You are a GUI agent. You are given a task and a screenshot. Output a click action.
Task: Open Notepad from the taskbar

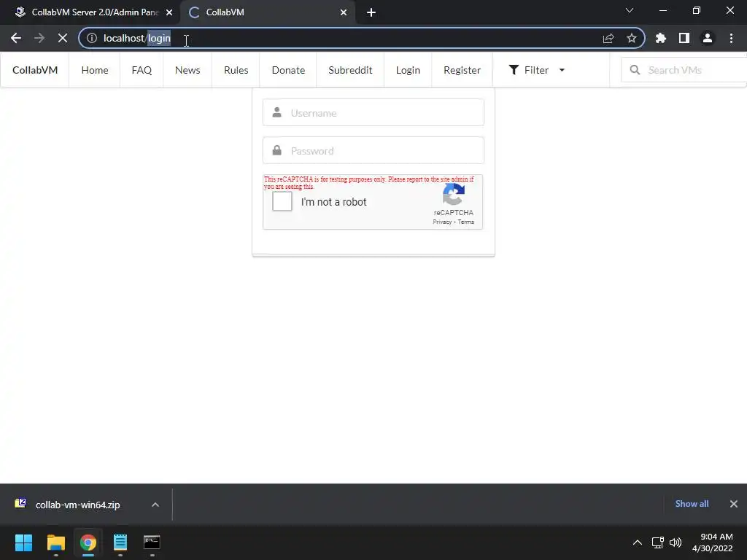click(x=120, y=542)
